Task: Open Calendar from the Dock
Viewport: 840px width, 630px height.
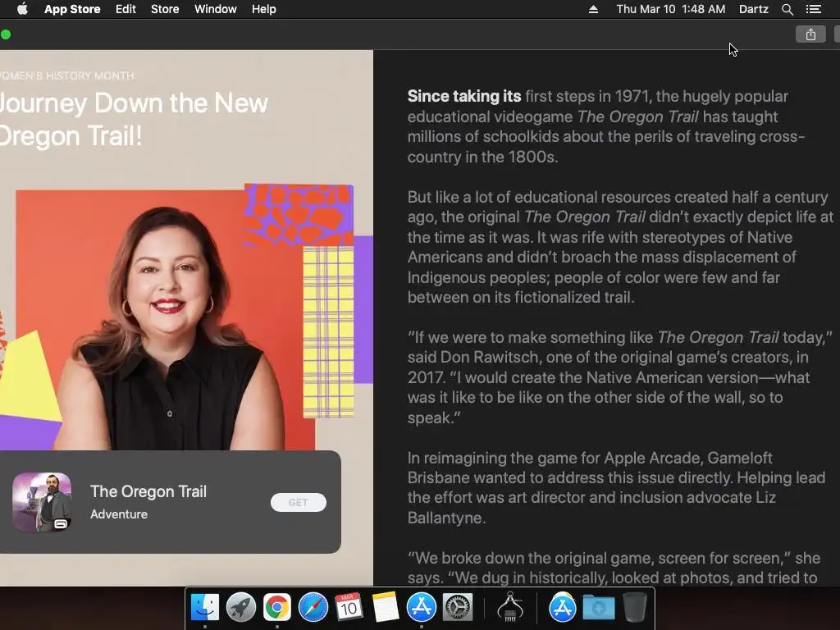Action: coord(349,607)
